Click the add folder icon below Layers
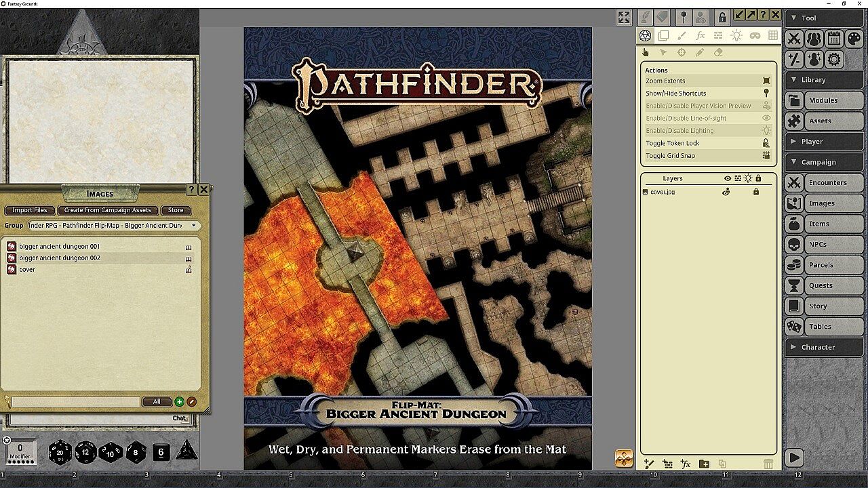 pyautogui.click(x=704, y=464)
